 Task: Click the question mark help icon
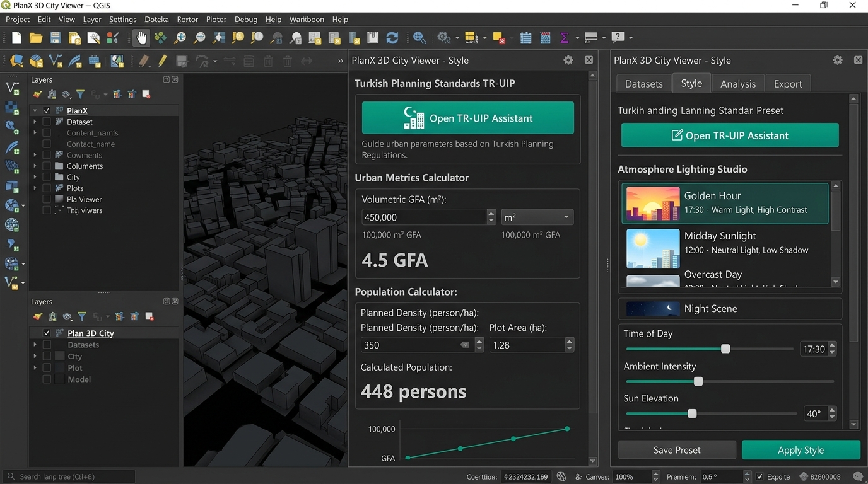pos(618,37)
